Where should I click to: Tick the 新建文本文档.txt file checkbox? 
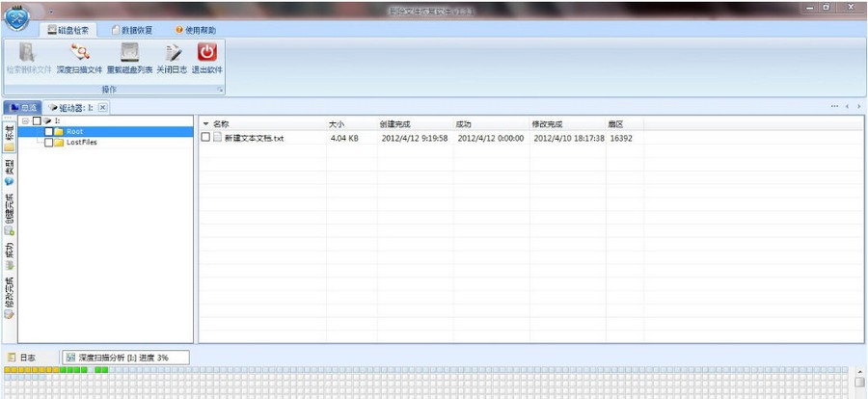(x=205, y=137)
